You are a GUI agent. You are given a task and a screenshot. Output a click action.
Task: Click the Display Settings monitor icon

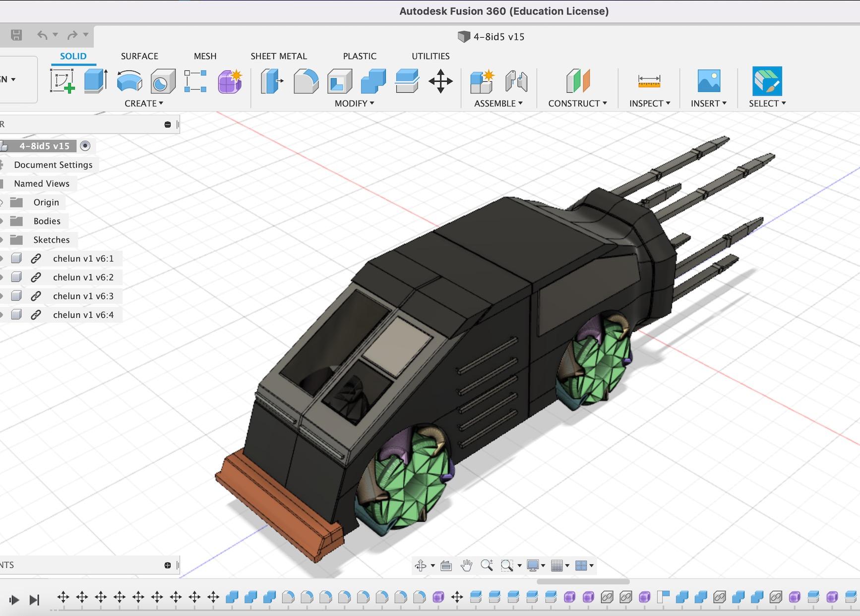tap(533, 565)
